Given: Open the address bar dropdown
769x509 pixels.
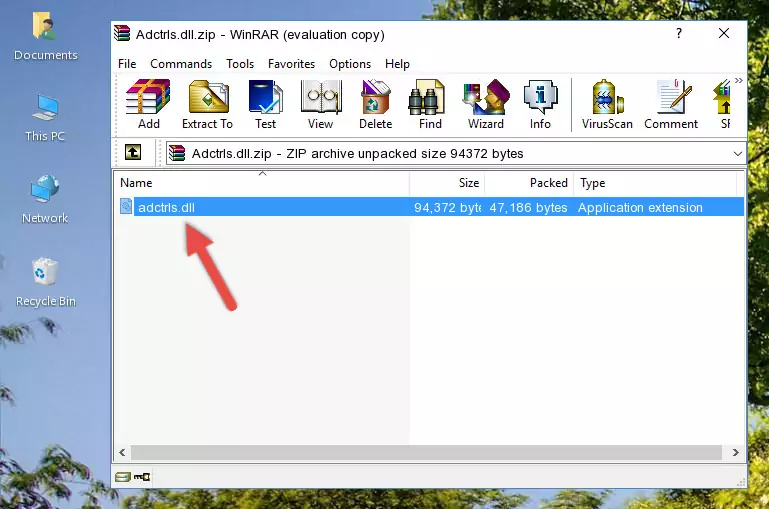Looking at the screenshot, I should 737,153.
